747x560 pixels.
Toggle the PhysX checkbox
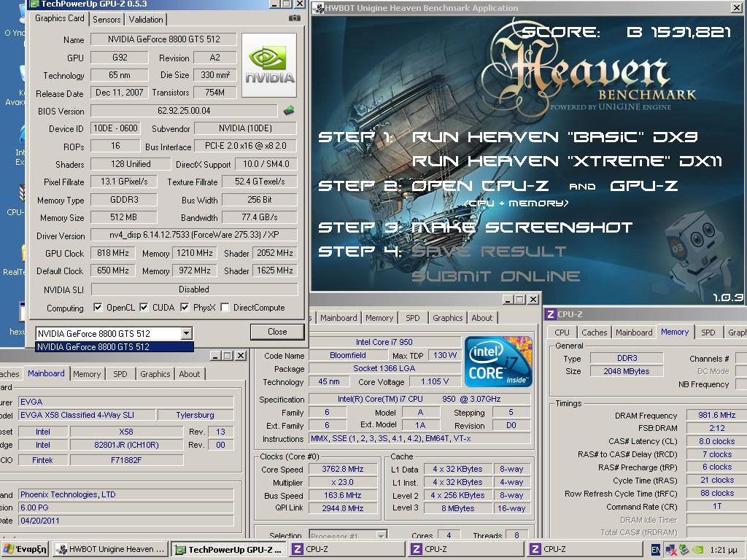pos(185,308)
